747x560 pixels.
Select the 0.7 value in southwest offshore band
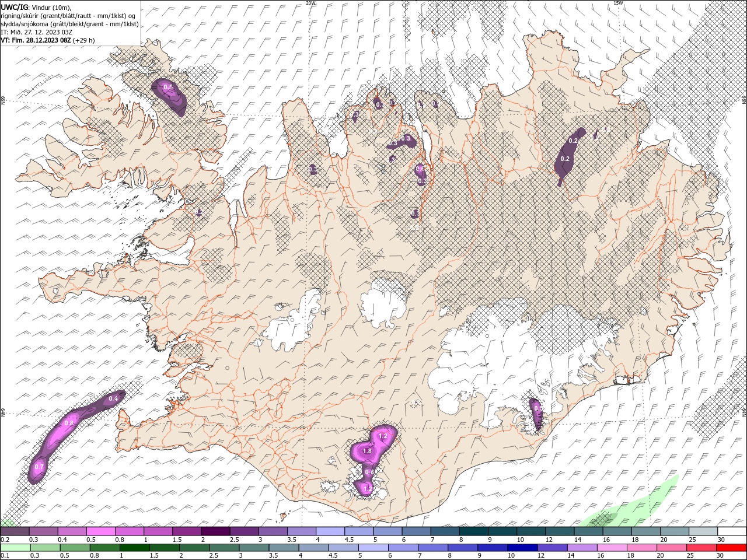pyautogui.click(x=39, y=467)
